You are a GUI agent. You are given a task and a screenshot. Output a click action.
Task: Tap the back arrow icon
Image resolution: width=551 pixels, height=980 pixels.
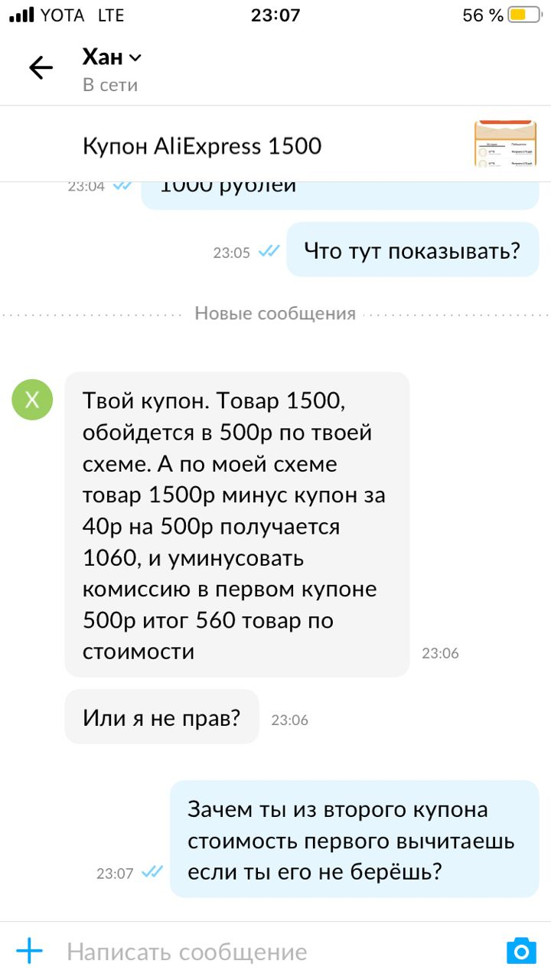(41, 68)
